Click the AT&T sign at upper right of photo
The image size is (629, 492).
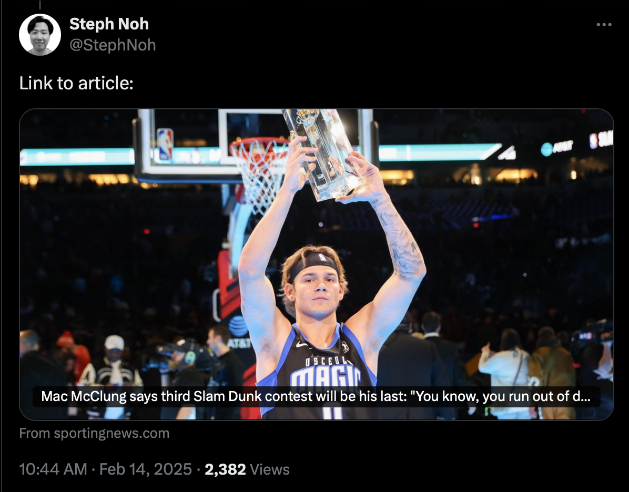pos(557,148)
